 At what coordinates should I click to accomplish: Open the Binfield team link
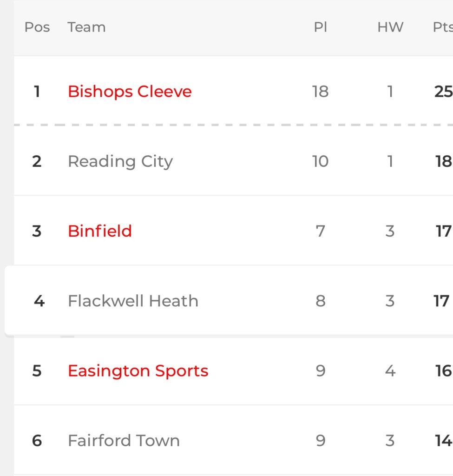point(100,231)
